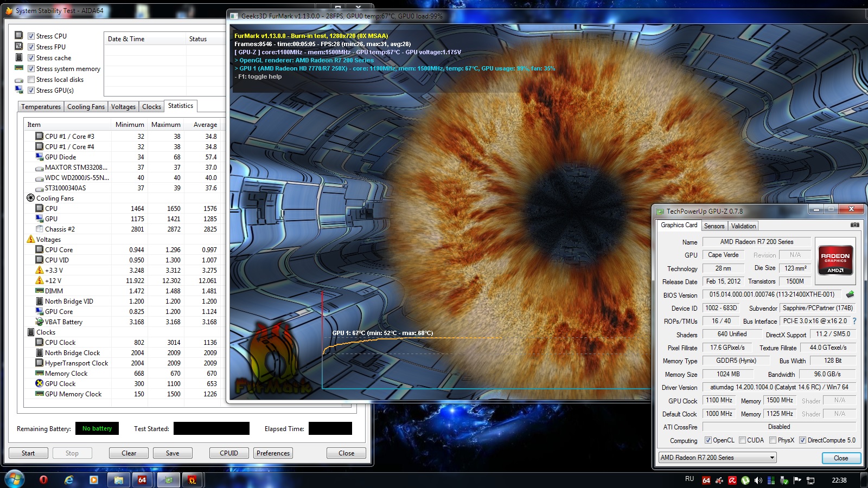Image resolution: width=868 pixels, height=488 pixels.
Task: Enable the Stress local disks checkbox
Action: [x=31, y=80]
